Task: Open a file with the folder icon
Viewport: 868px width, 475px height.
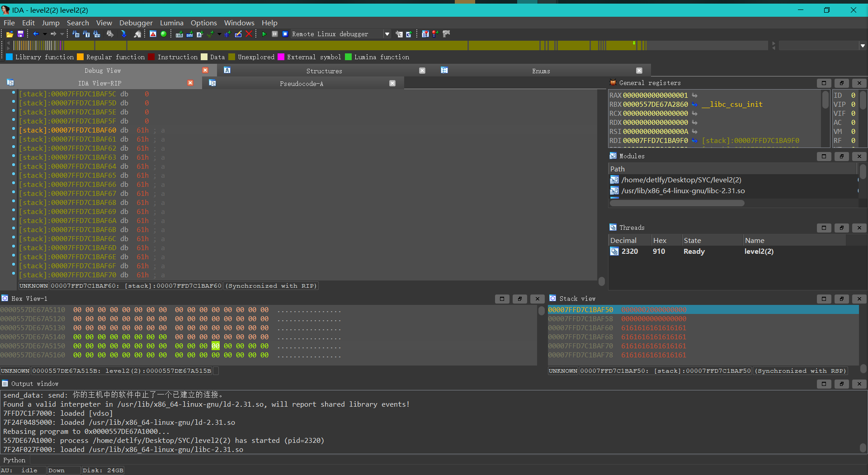Action: click(9, 34)
